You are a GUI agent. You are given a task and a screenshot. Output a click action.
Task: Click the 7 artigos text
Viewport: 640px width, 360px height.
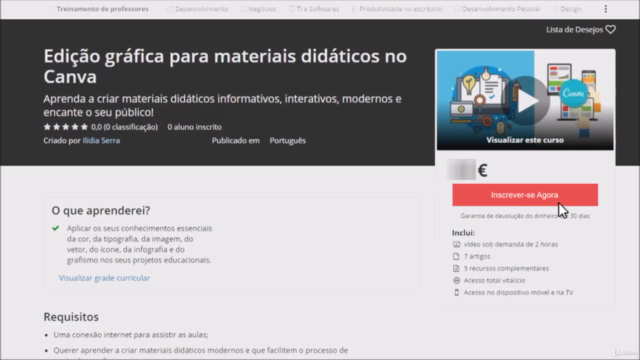tap(477, 256)
